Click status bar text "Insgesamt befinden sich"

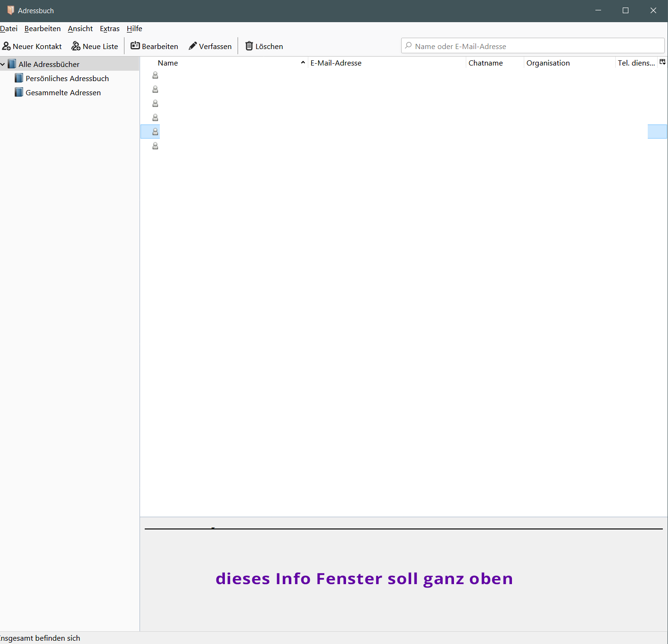(x=40, y=638)
